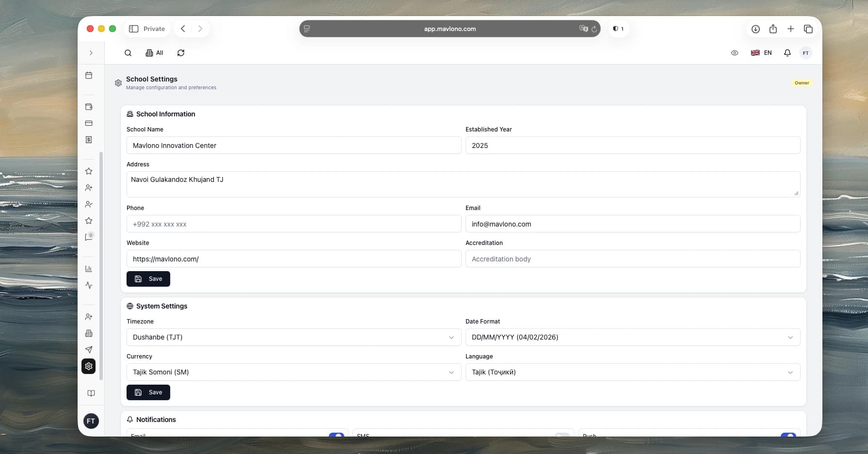
Task: Click the eye visibility icon near the top right
Action: (x=734, y=52)
